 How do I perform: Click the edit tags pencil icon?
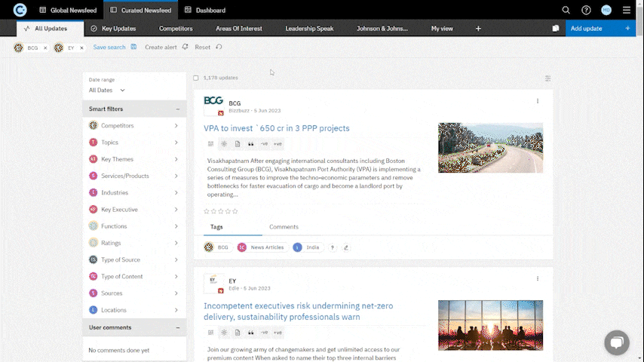tap(346, 247)
